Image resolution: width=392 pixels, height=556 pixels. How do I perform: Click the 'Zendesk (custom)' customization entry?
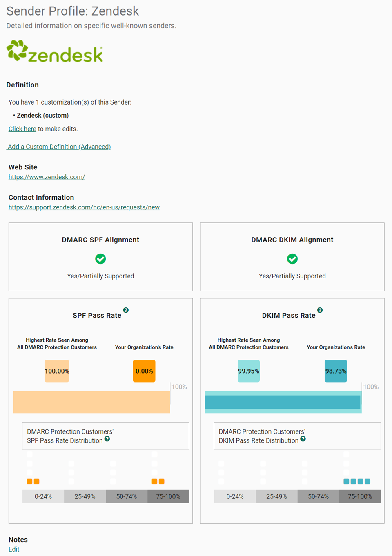(x=42, y=116)
